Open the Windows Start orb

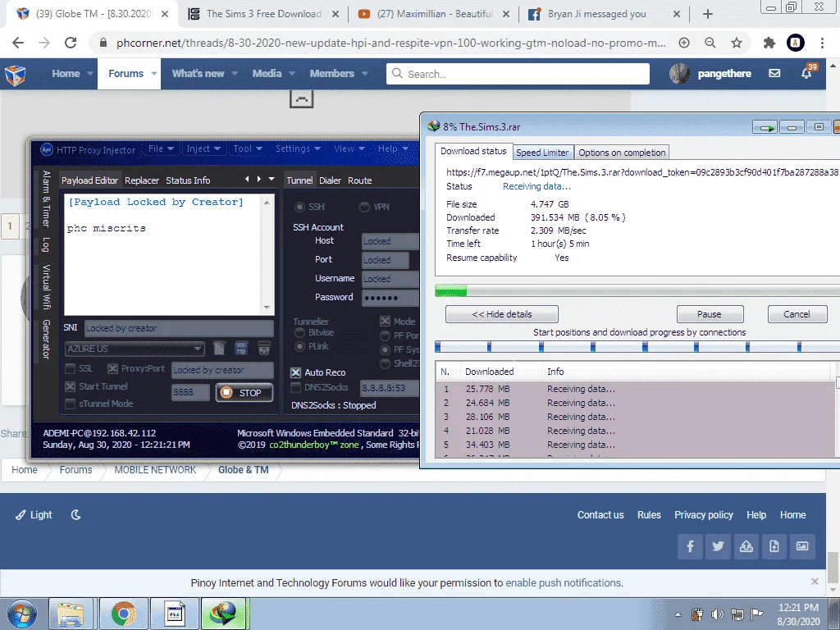pyautogui.click(x=22, y=614)
